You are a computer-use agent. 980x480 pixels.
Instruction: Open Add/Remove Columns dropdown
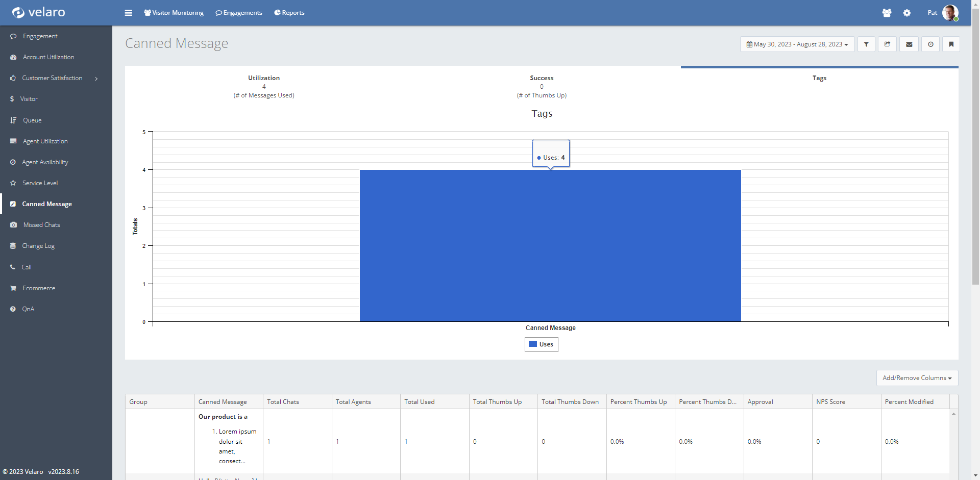pos(917,378)
